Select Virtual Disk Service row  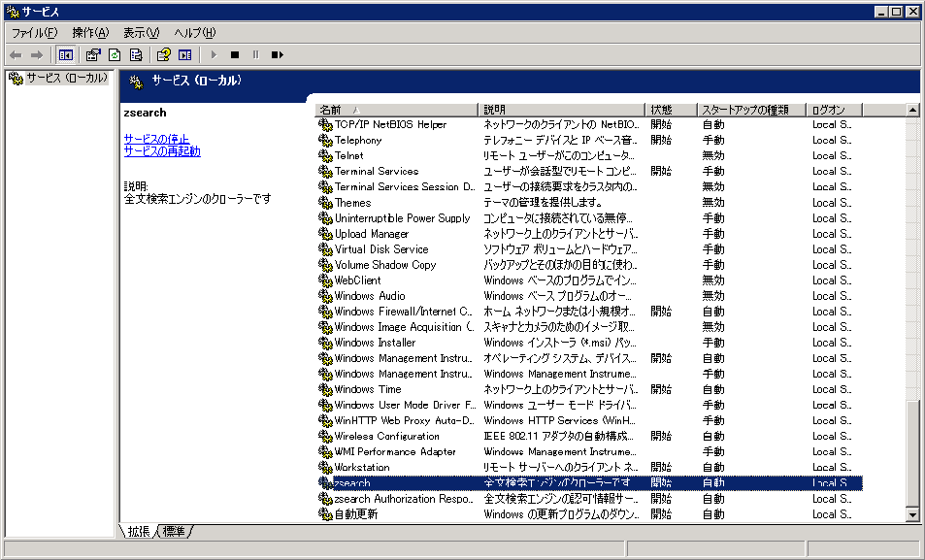[589, 249]
